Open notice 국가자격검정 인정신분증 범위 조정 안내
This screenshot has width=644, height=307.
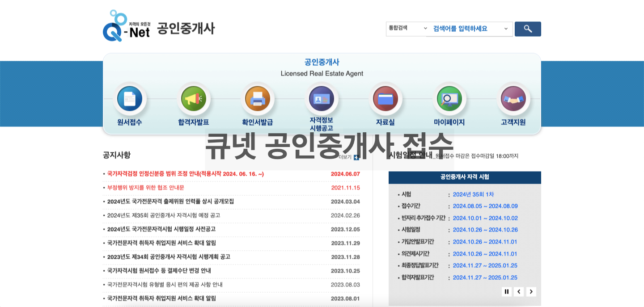185,174
